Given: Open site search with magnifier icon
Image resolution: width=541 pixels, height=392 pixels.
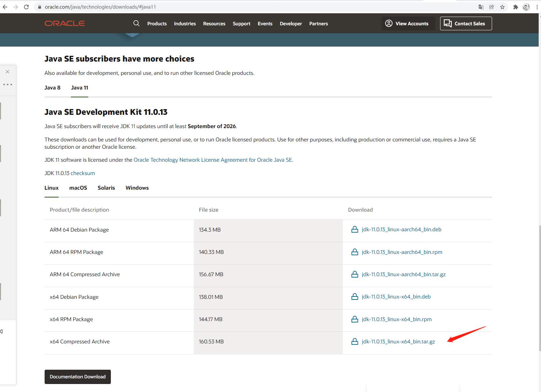Looking at the screenshot, I should click(x=136, y=23).
